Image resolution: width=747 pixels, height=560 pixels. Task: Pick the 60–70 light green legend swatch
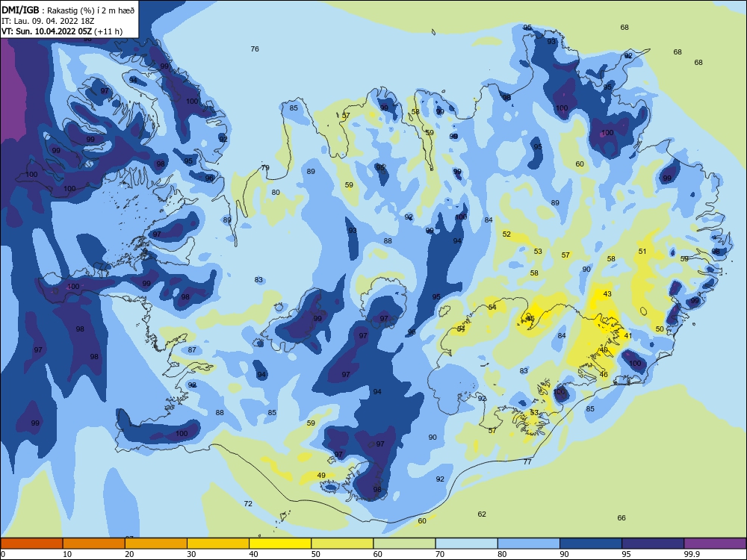(404, 544)
